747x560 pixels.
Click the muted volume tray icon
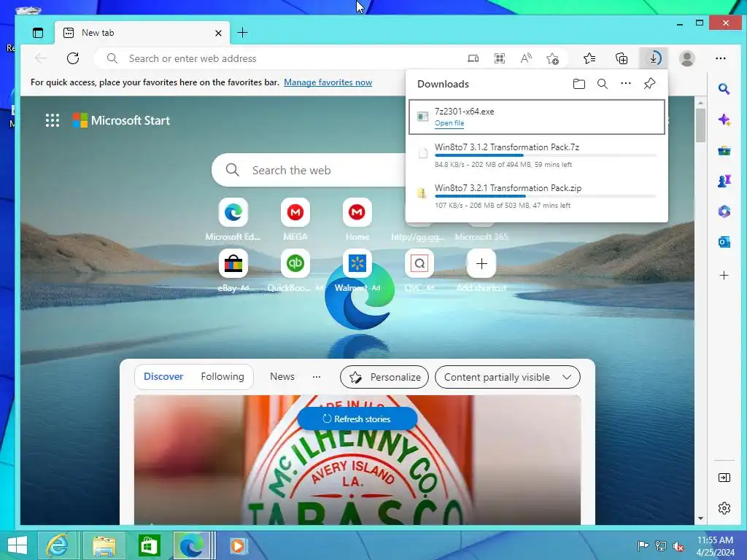[x=678, y=546]
